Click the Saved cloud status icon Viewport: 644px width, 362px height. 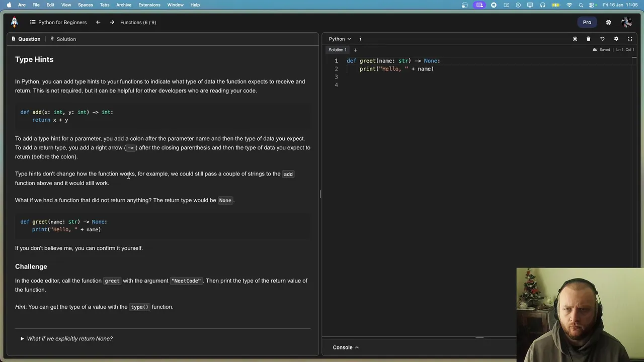[x=595, y=50]
